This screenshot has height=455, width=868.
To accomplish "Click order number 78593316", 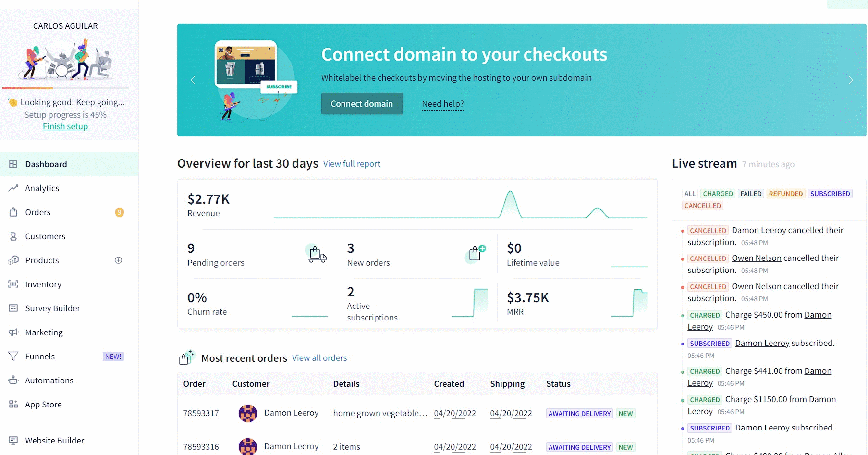I will [201, 447].
